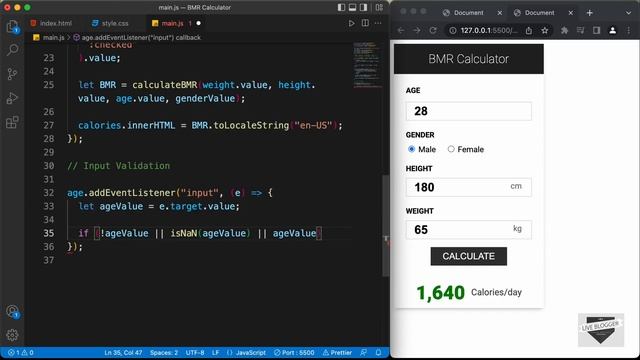This screenshot has width=640, height=360.
Task: Split the editor to the right
Action: point(365,23)
